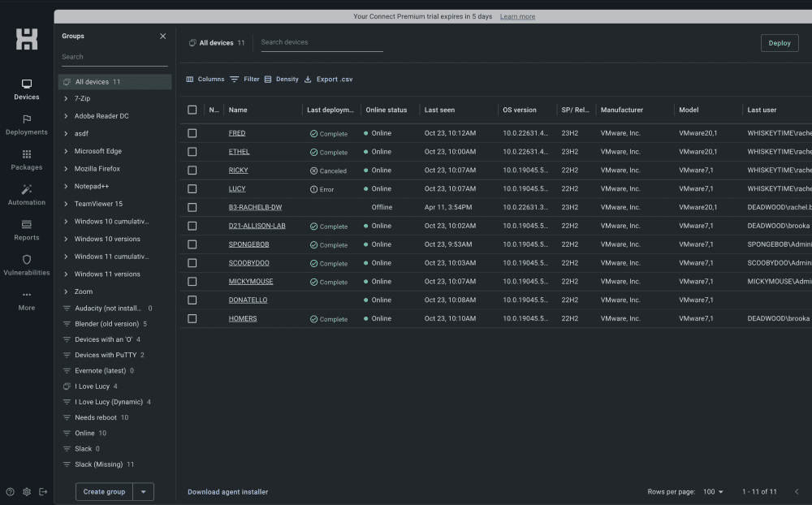This screenshot has width=812, height=505.
Task: Check the box for device RICKY
Action: [x=192, y=170]
